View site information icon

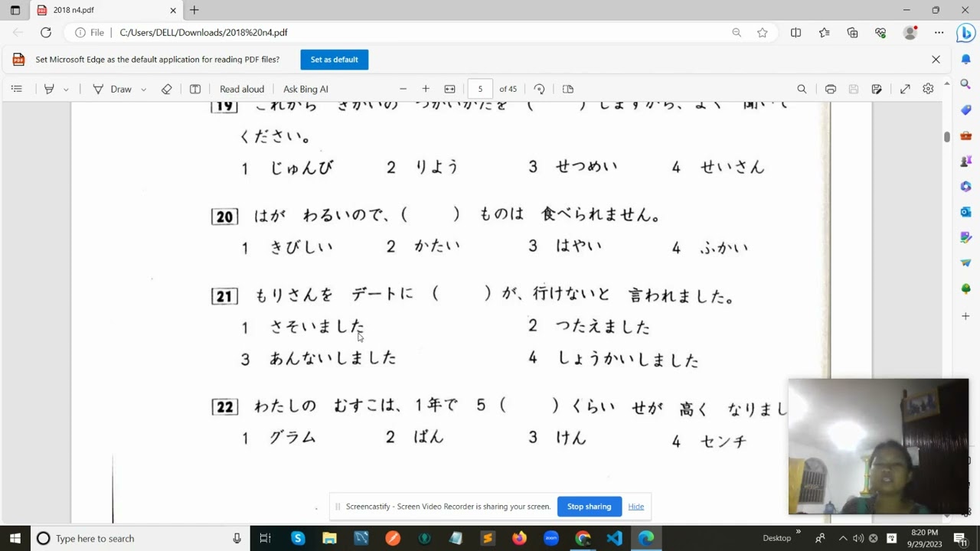point(80,33)
